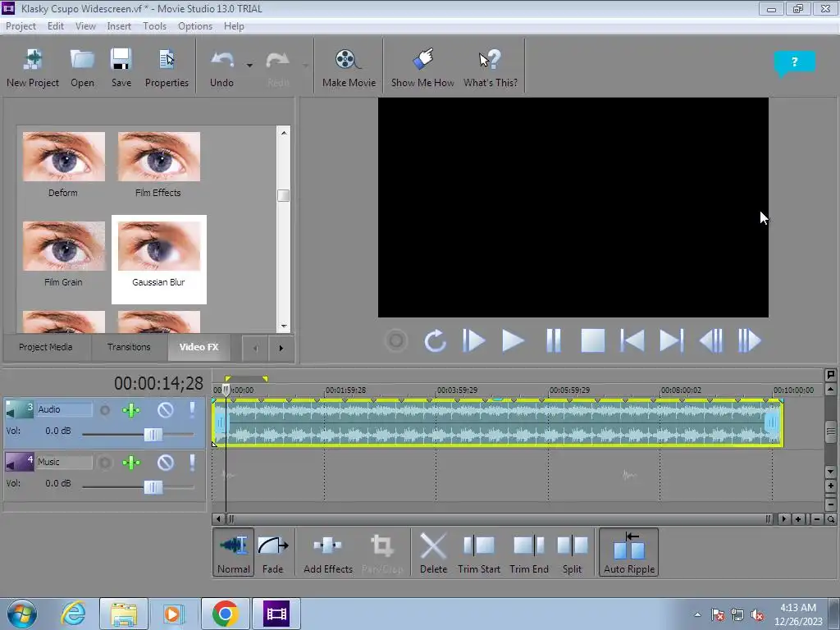This screenshot has height=630, width=840.
Task: Click Add Effects on timeline toolbar
Action: pyautogui.click(x=328, y=552)
